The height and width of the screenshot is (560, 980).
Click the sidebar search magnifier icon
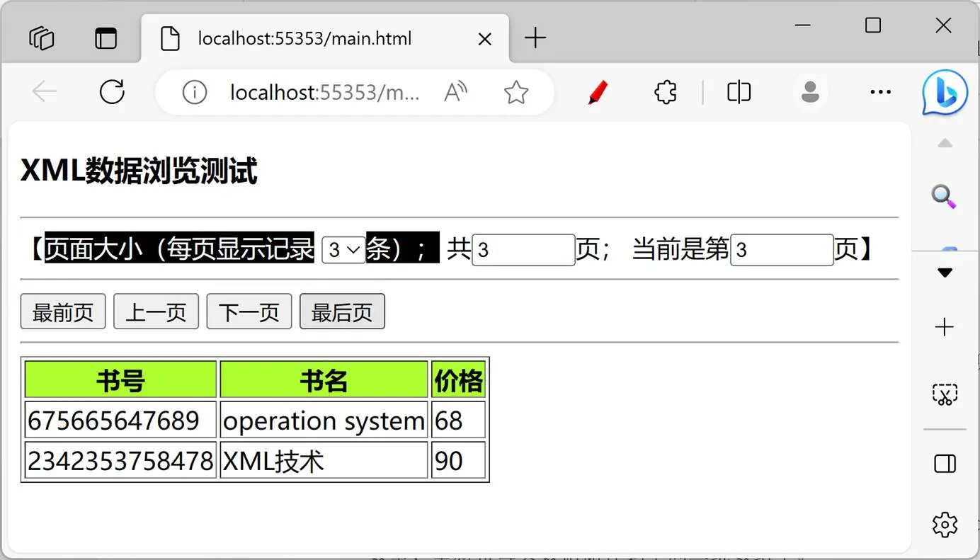(x=944, y=196)
